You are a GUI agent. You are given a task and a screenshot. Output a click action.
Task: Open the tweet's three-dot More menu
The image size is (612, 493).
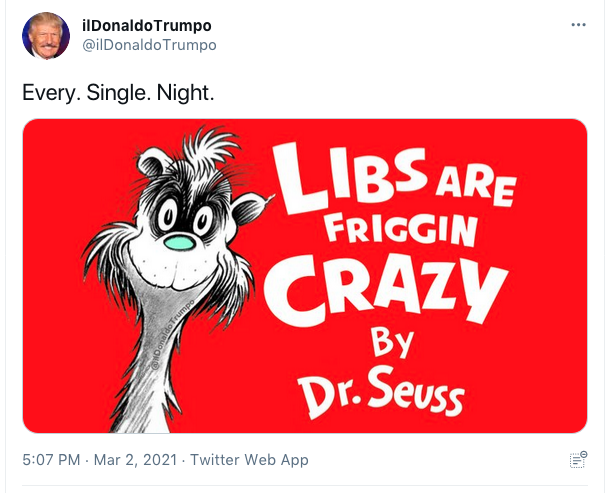(578, 24)
